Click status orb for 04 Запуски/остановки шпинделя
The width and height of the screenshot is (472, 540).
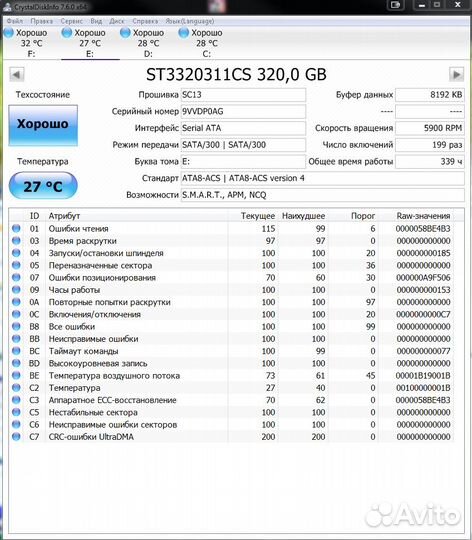(16, 253)
